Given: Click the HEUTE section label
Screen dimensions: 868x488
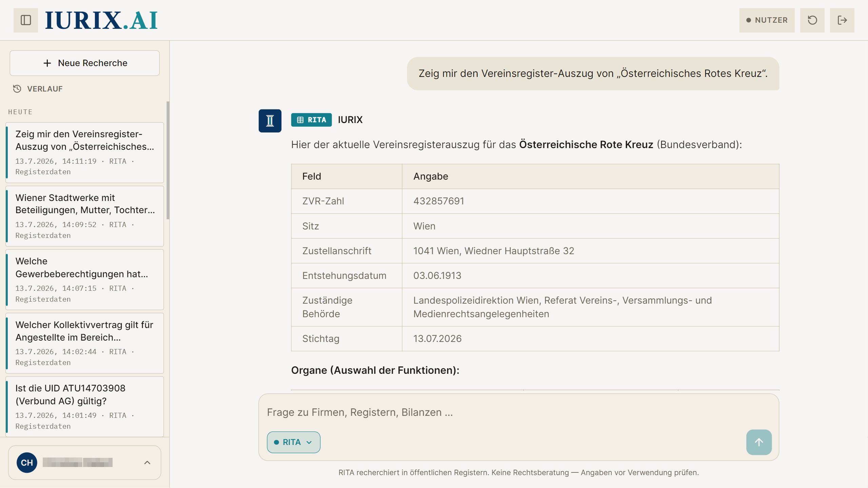Looking at the screenshot, I should click(20, 112).
